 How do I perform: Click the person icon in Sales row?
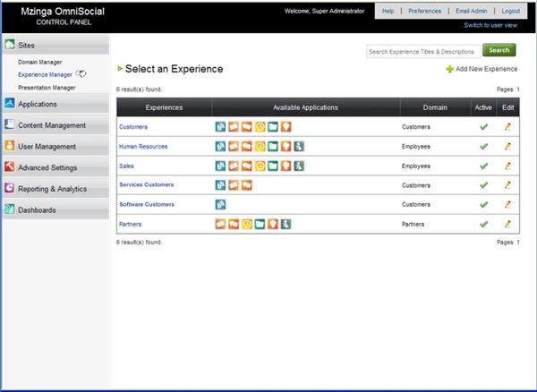tap(299, 166)
